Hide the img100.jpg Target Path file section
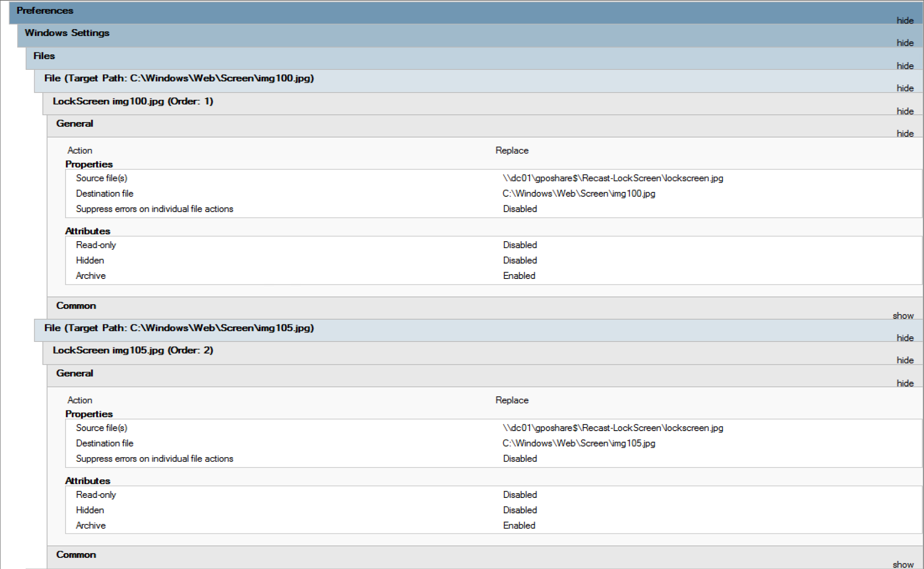924x569 pixels. (x=905, y=88)
